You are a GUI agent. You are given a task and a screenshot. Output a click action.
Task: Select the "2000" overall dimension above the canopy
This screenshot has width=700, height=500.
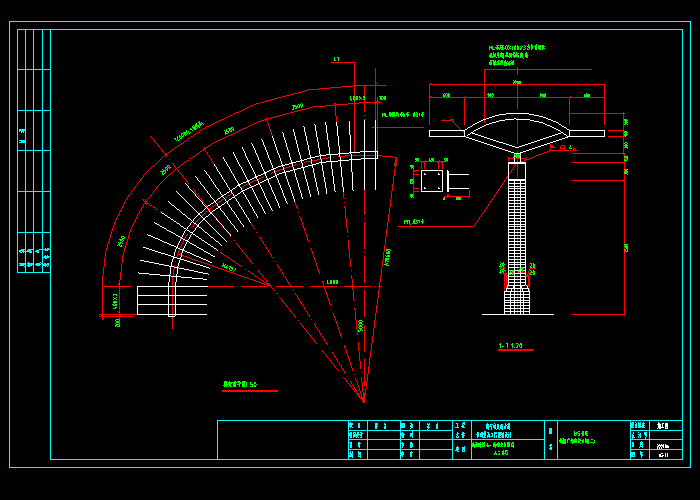point(516,82)
